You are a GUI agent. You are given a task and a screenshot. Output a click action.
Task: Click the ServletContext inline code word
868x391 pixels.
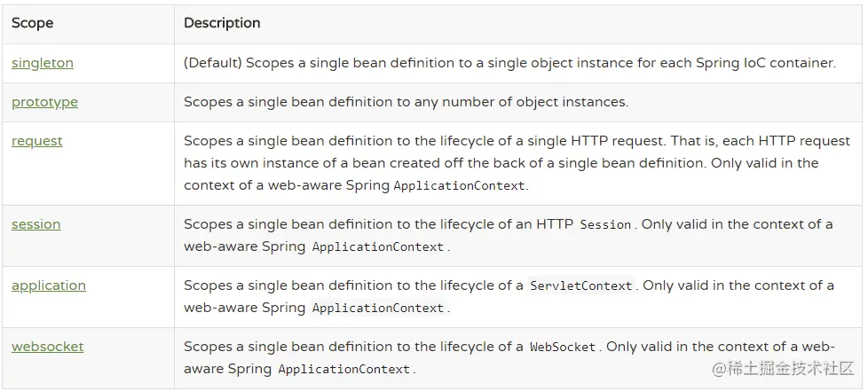click(580, 286)
